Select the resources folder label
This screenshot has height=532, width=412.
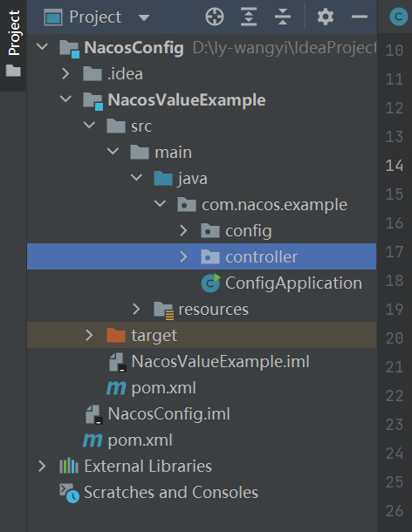(x=214, y=310)
